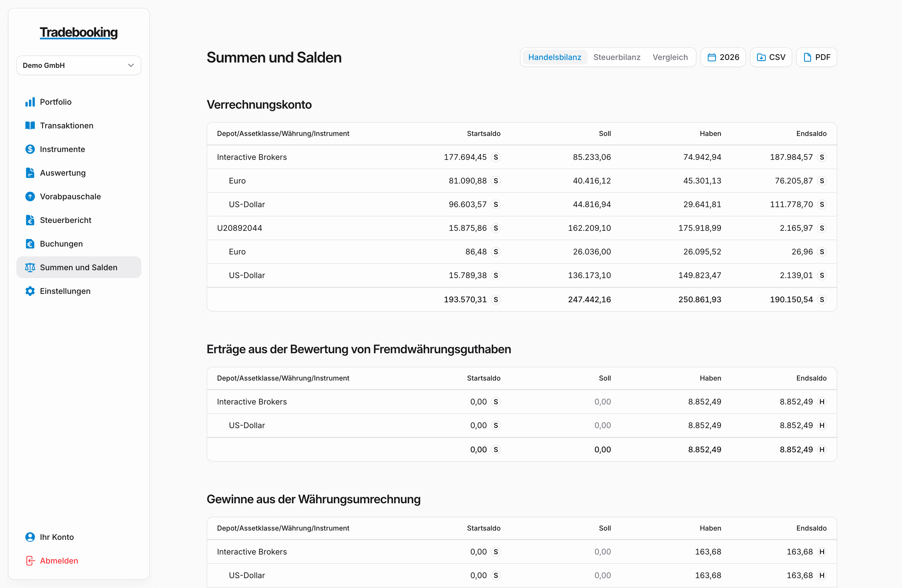The height and width of the screenshot is (588, 902).
Task: Open Steuerbericht in the sidebar
Action: pos(79,220)
